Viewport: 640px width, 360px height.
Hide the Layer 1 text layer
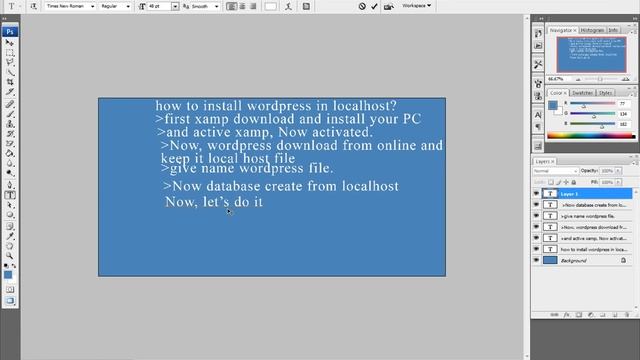pyautogui.click(x=536, y=193)
